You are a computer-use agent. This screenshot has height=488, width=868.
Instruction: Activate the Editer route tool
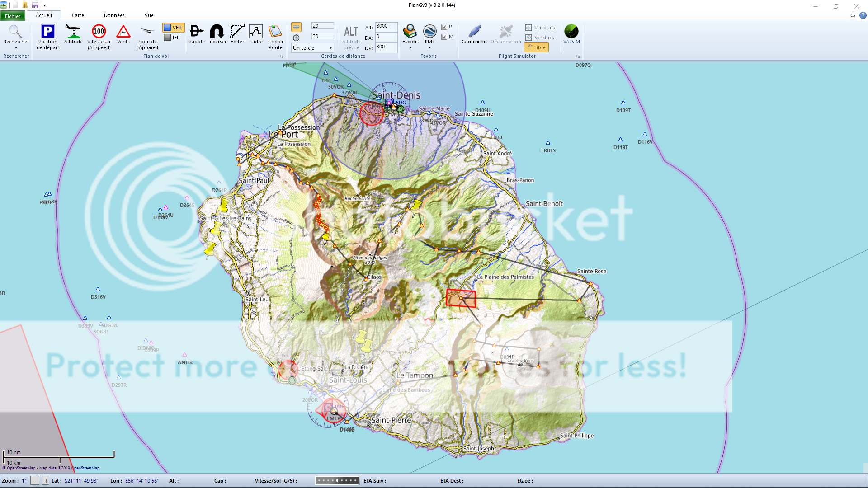[237, 32]
